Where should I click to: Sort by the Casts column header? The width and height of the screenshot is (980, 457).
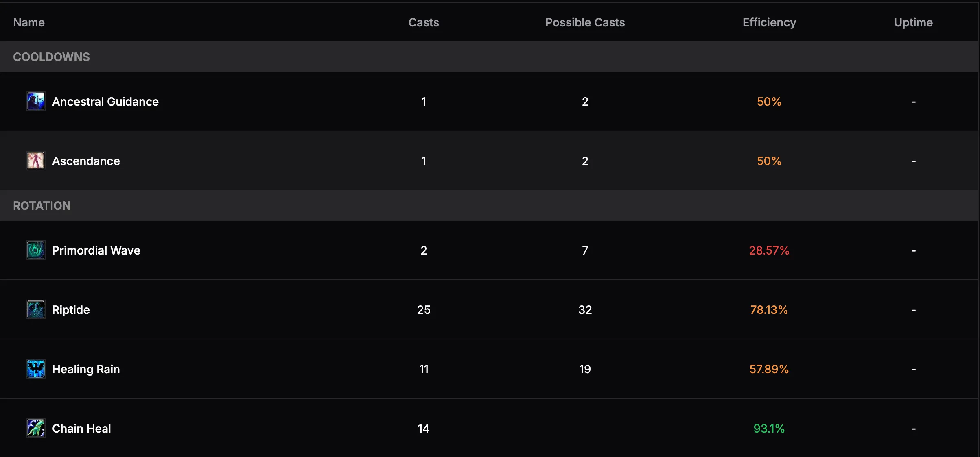pyautogui.click(x=424, y=22)
